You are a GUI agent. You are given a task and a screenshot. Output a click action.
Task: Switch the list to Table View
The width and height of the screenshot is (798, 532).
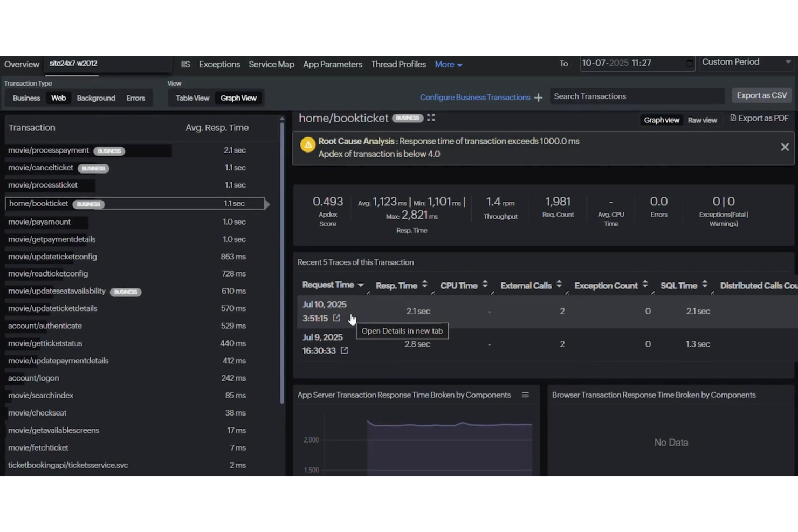[192, 98]
